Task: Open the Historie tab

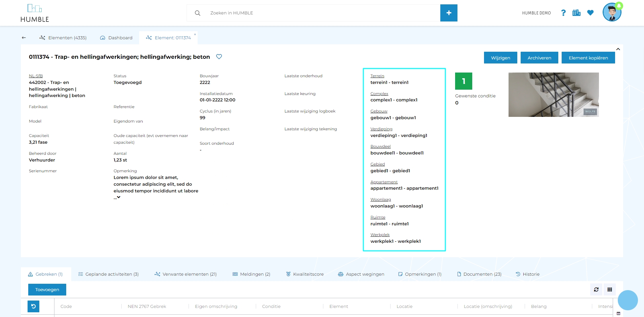Action: click(528, 274)
